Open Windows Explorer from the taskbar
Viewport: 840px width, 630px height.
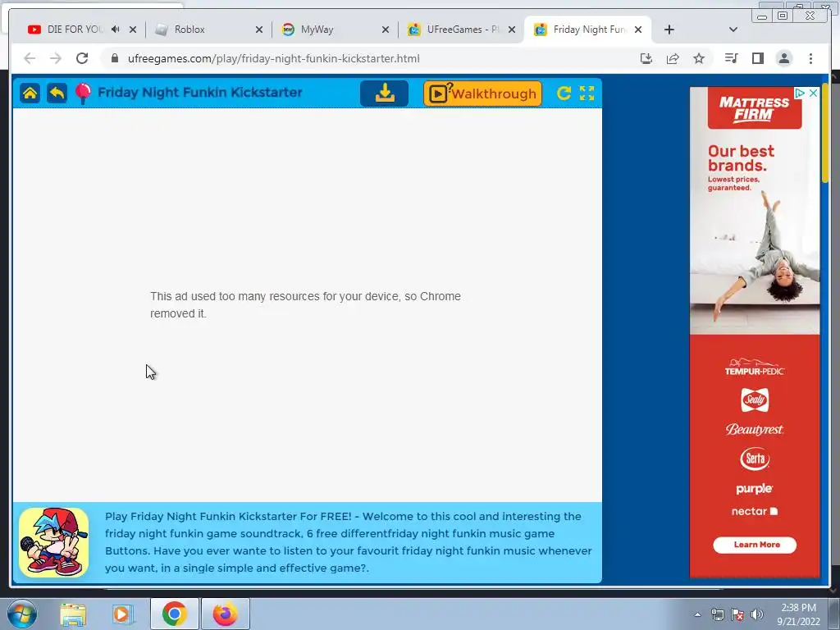[73, 614]
